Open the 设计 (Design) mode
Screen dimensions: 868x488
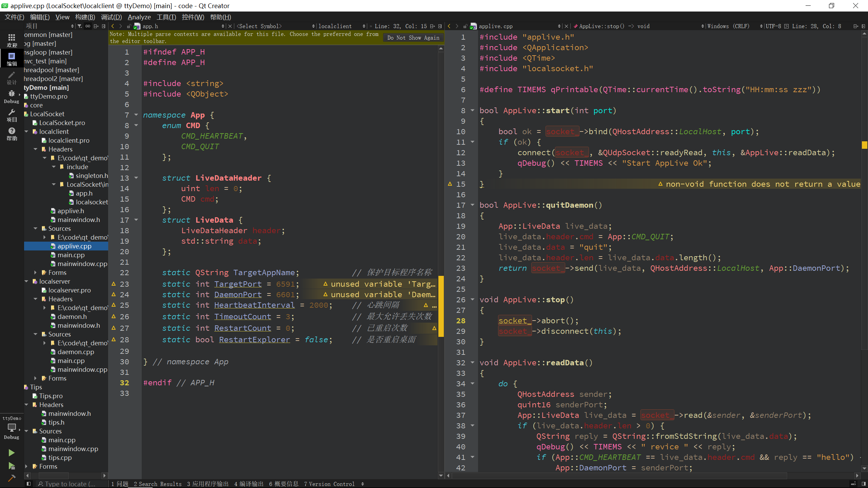coord(12,78)
